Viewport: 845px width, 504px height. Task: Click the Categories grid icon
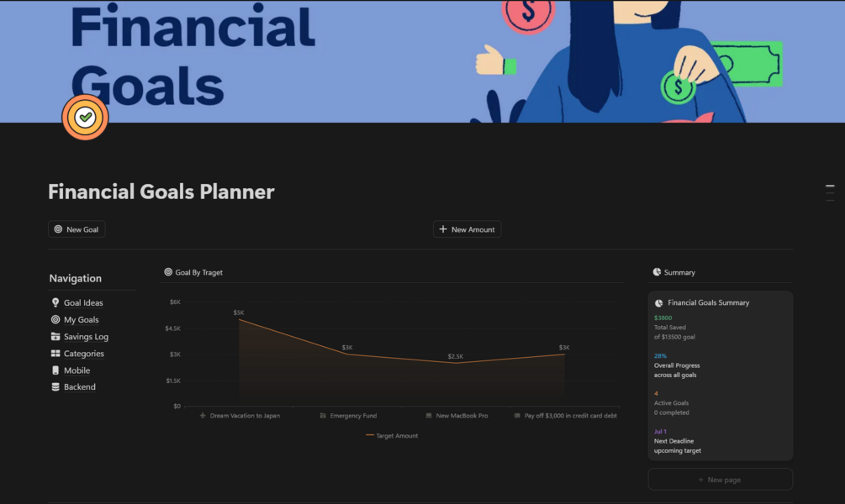[x=55, y=354]
